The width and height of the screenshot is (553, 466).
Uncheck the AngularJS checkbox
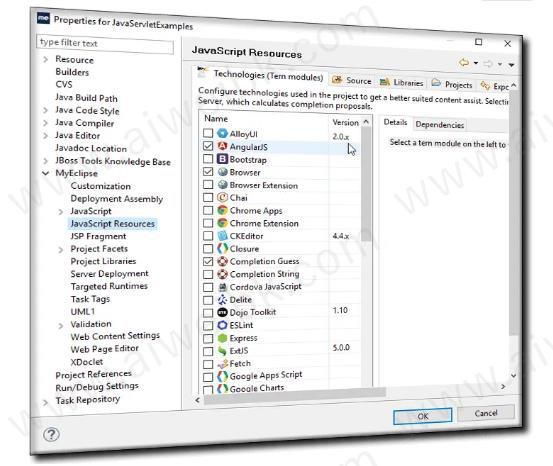click(208, 146)
